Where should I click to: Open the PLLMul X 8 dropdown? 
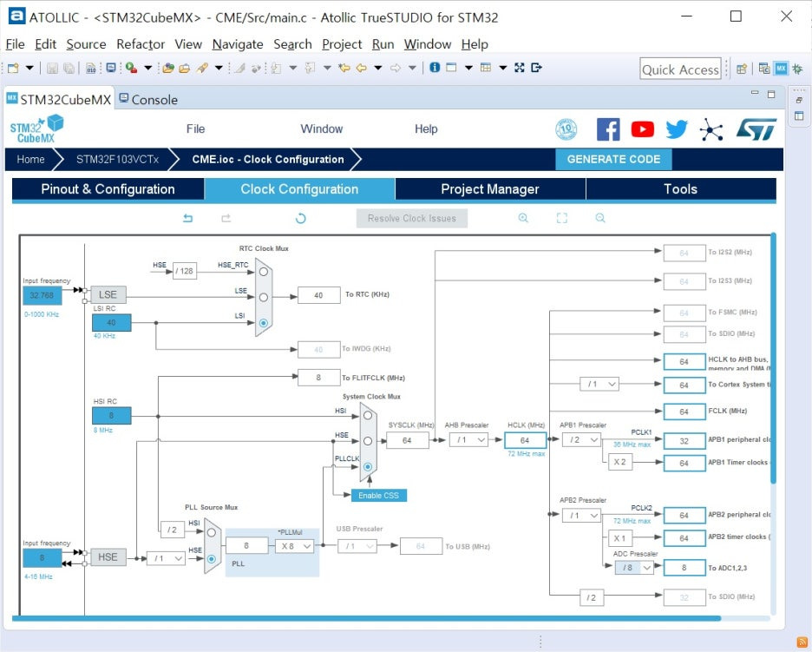295,546
